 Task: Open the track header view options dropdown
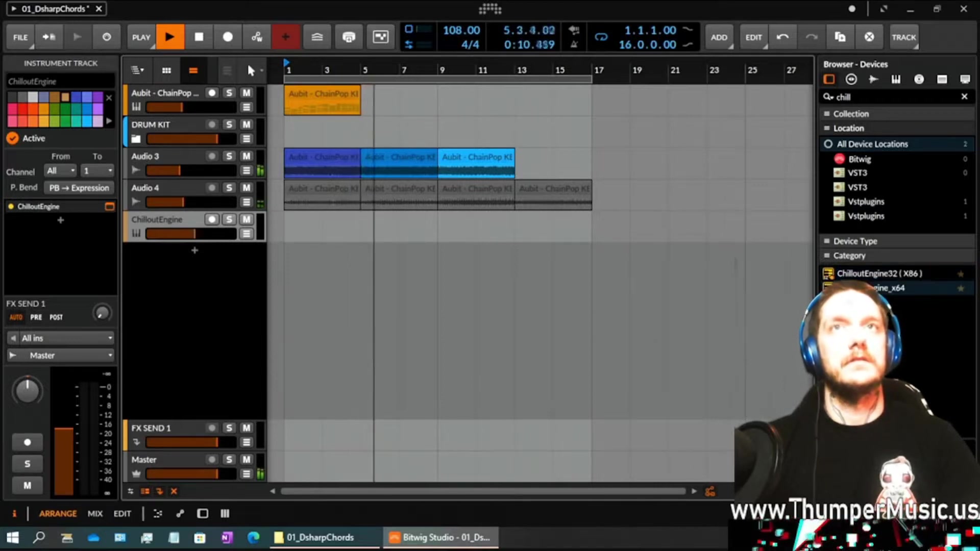tap(137, 70)
